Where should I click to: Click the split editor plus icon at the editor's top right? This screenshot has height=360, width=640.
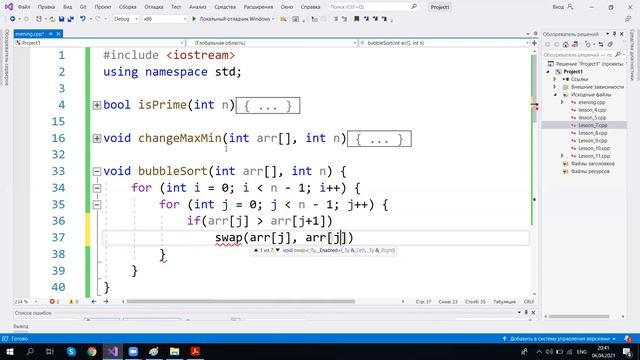[x=534, y=42]
